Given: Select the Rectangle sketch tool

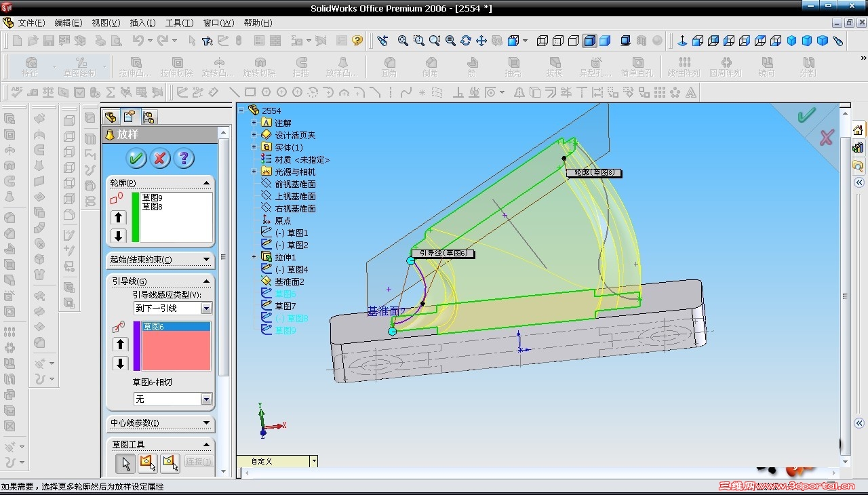Looking at the screenshot, I should (x=250, y=92).
